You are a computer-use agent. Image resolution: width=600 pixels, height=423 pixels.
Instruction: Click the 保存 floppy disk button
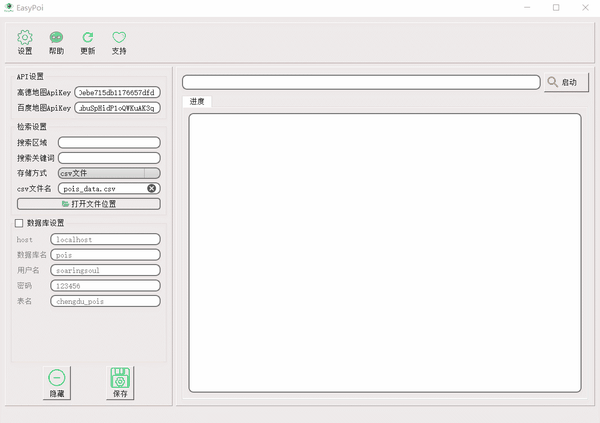click(x=120, y=383)
